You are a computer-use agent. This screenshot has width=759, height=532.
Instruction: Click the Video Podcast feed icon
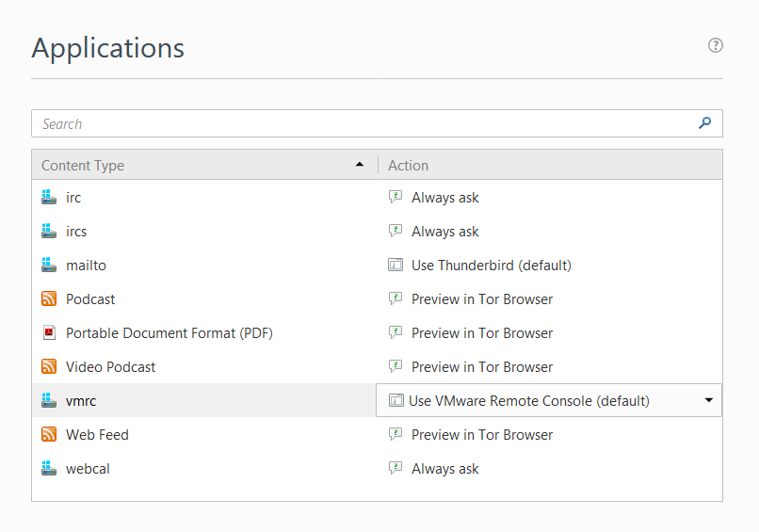point(50,367)
